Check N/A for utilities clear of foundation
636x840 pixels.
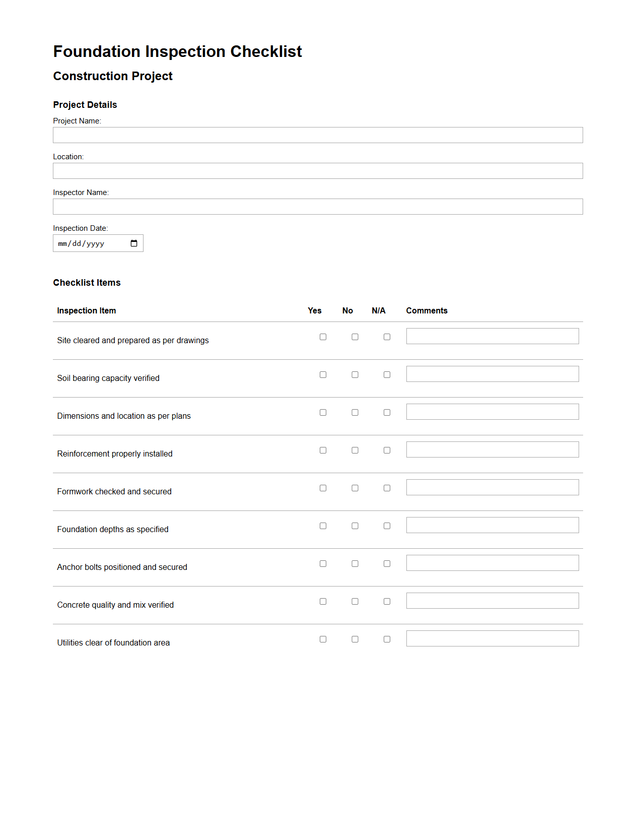point(387,638)
